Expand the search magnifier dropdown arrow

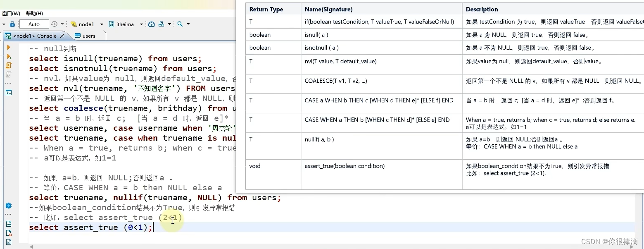(188, 24)
